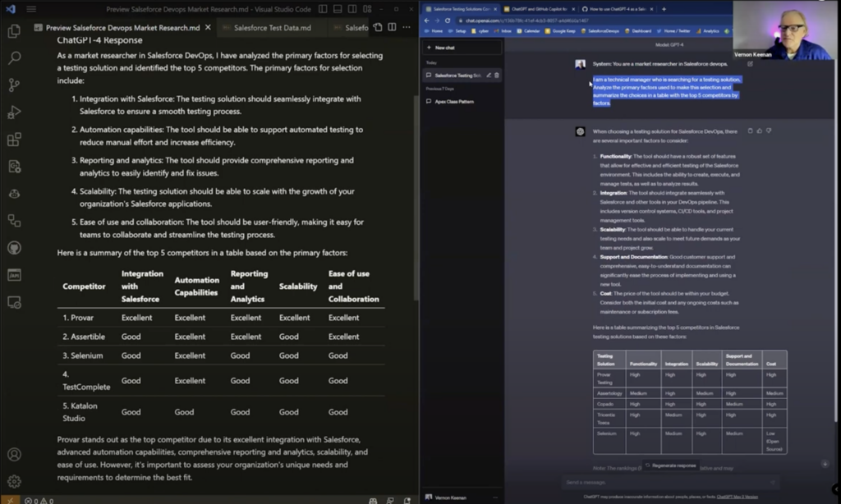Image resolution: width=841 pixels, height=504 pixels.
Task: Toggle the bottom panel in VS Code
Action: pyautogui.click(x=338, y=9)
